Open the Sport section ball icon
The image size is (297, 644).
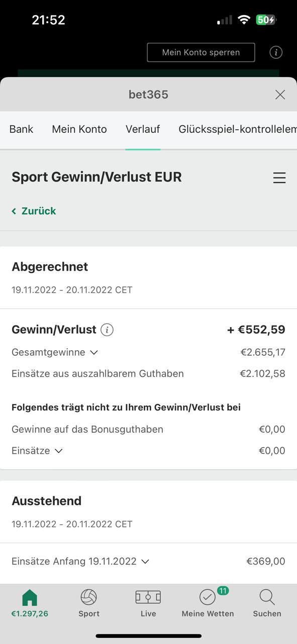(89, 597)
